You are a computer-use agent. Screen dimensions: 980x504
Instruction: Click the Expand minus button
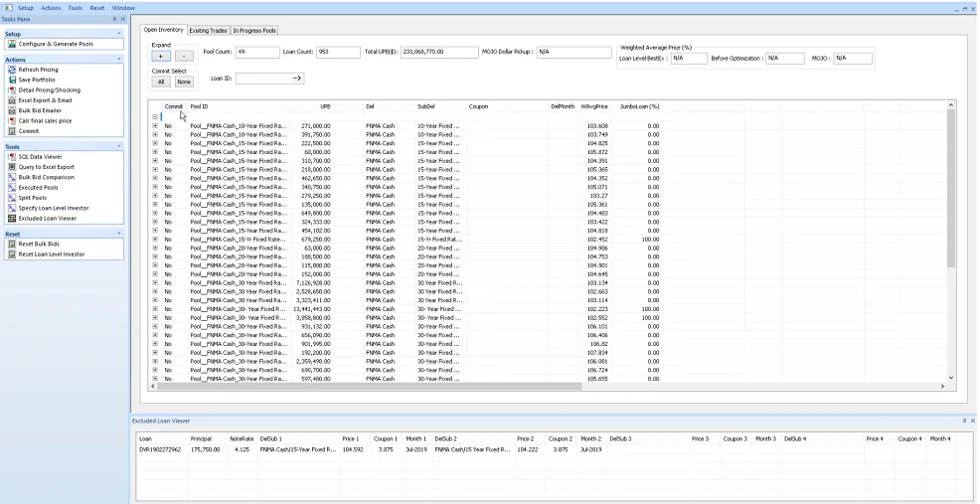[184, 56]
